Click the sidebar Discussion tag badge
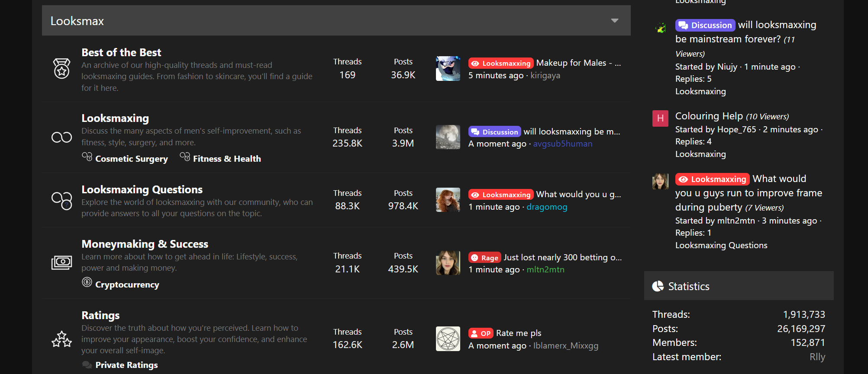Screen dimensions: 868x374 [x=705, y=25]
